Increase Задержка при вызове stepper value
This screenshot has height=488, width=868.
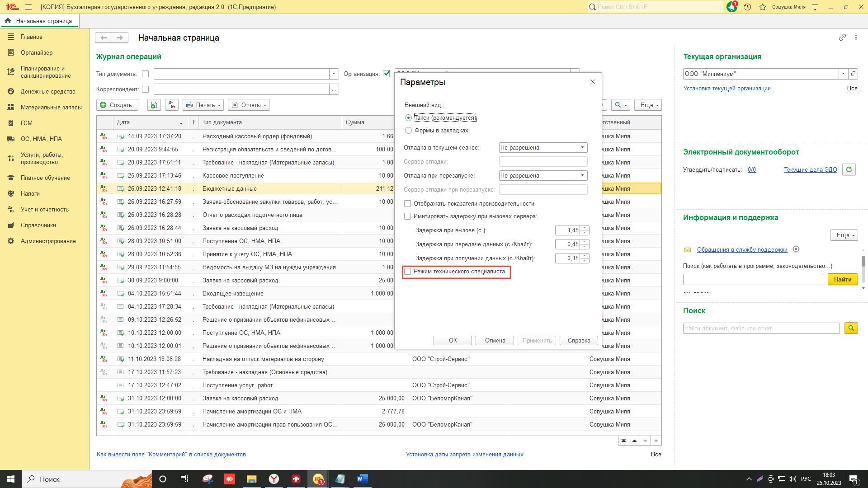tap(585, 228)
